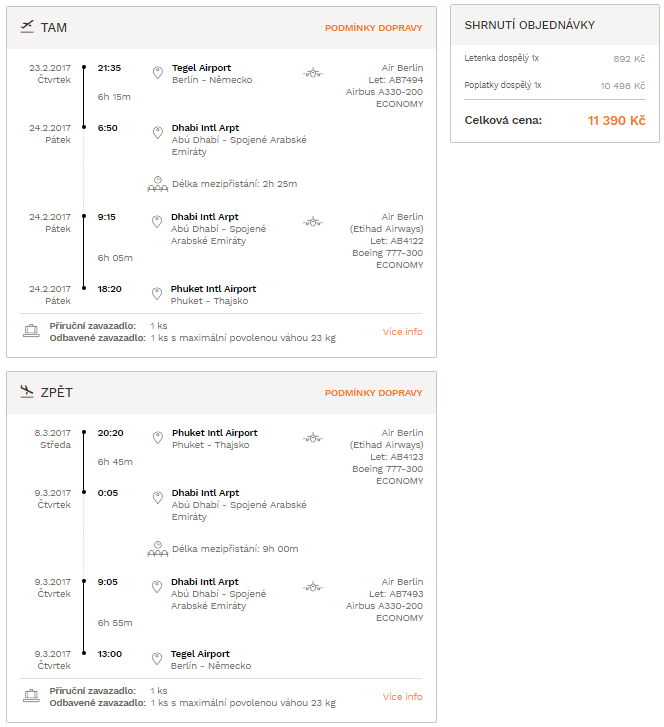Show Více info for return baggage
664x727 pixels.
click(x=402, y=696)
